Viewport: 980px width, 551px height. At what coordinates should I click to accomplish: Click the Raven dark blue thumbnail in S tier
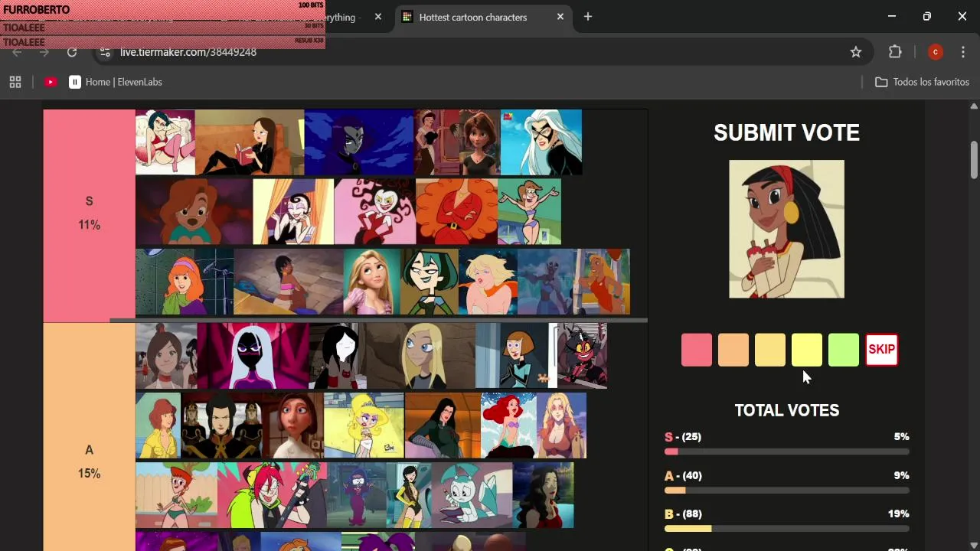359,142
